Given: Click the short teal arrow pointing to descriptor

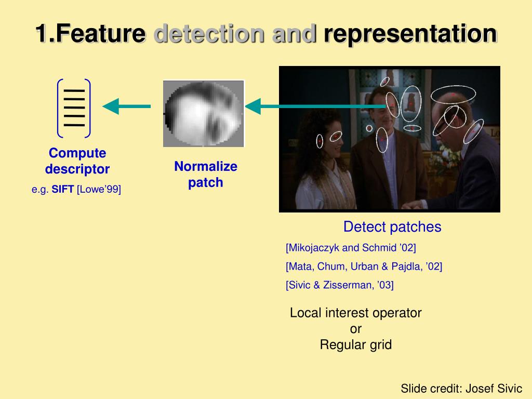Looking at the screenshot, I should (x=127, y=106).
